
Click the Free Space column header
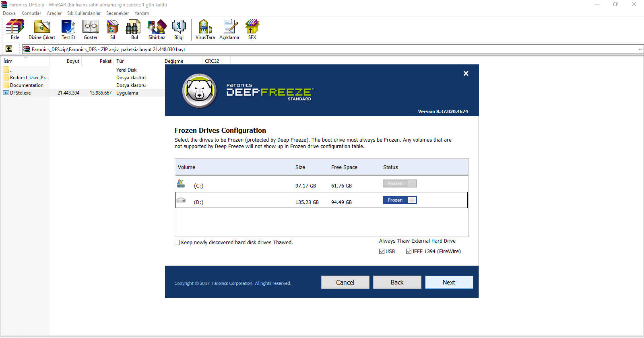click(344, 167)
